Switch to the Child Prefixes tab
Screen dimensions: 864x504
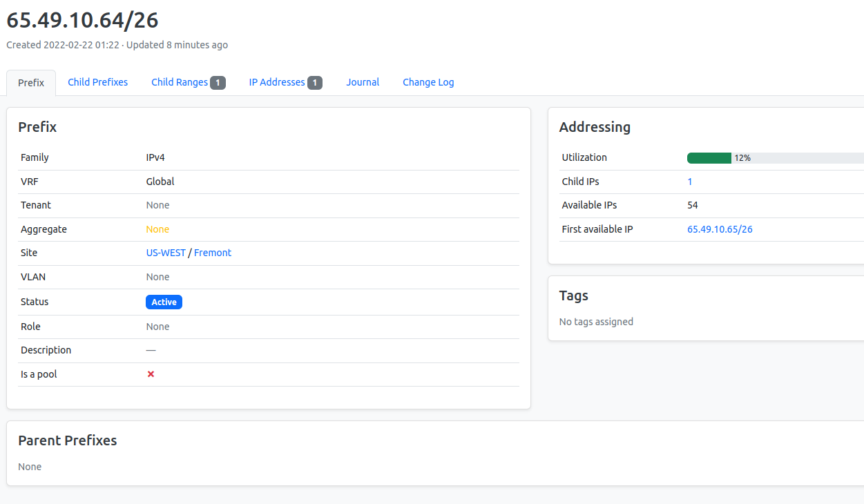point(97,82)
